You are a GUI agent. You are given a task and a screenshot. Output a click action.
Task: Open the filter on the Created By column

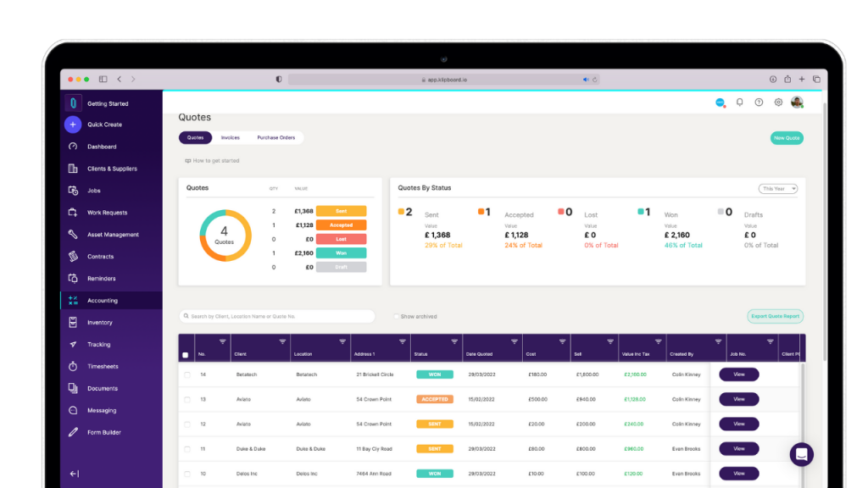point(718,342)
